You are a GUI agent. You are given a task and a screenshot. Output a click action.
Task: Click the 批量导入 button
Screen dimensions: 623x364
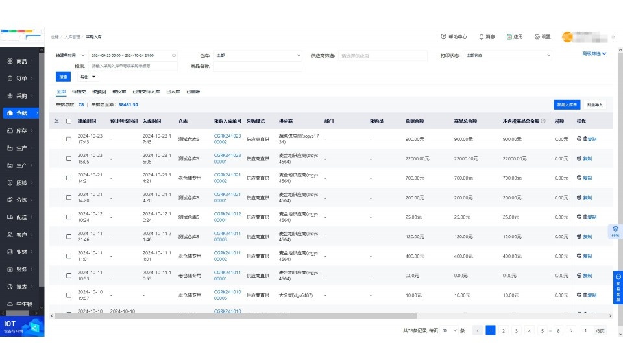595,104
